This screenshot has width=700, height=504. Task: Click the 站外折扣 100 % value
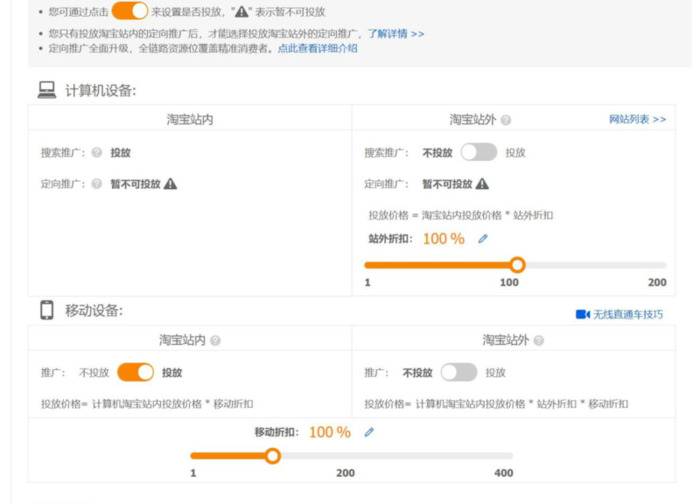[x=443, y=239]
